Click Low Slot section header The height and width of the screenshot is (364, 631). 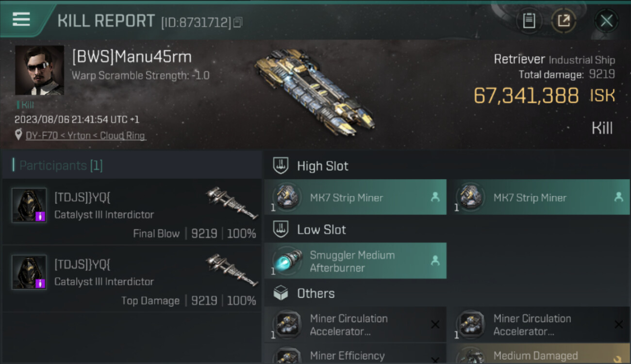(x=321, y=230)
